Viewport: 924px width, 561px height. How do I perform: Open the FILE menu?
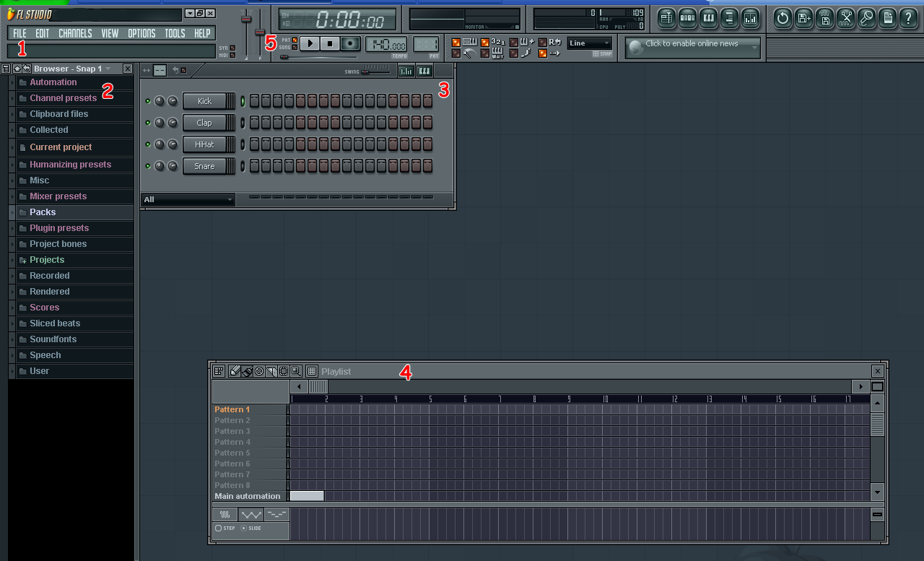pyautogui.click(x=19, y=33)
